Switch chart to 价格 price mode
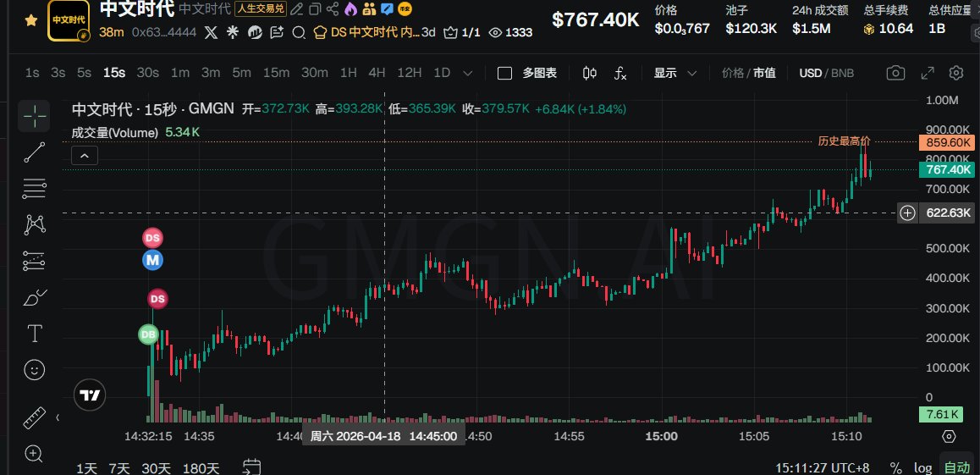Screen dimensions: 980x475 click(x=732, y=73)
